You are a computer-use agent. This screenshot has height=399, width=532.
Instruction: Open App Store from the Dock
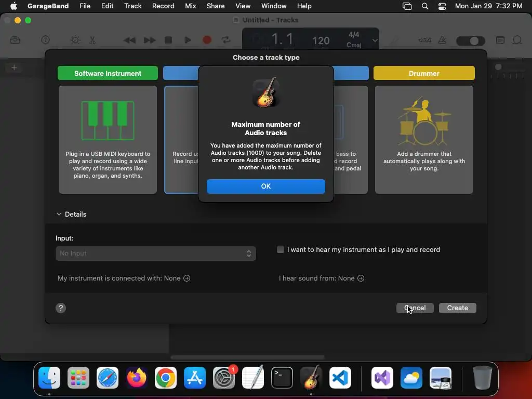pos(195,378)
